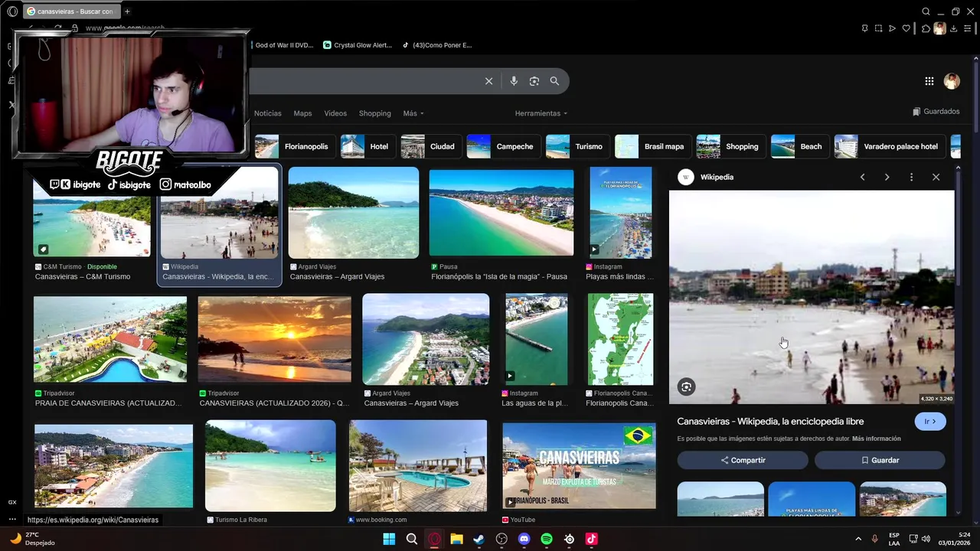Open the Google account avatar
Image resolution: width=980 pixels, height=551 pixels.
click(952, 81)
